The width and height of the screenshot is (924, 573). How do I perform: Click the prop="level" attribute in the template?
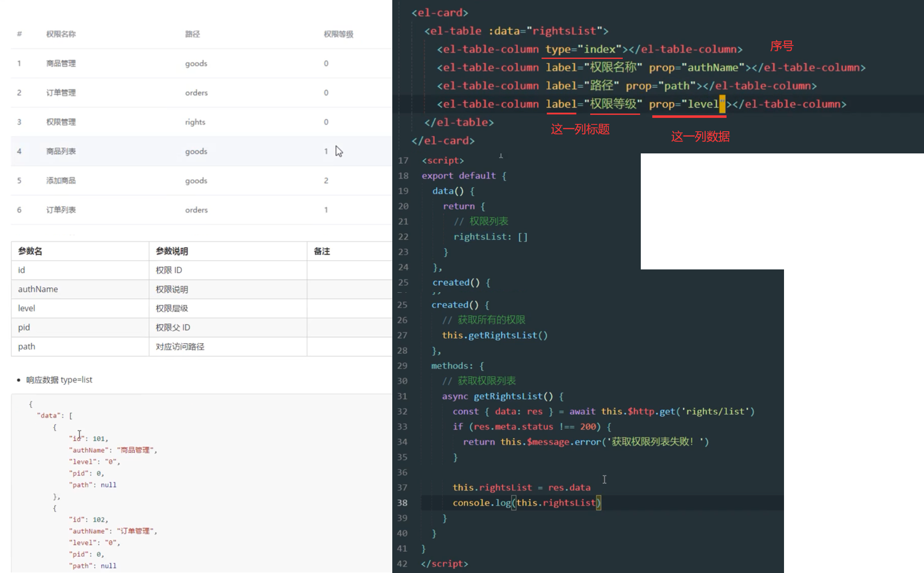(687, 104)
